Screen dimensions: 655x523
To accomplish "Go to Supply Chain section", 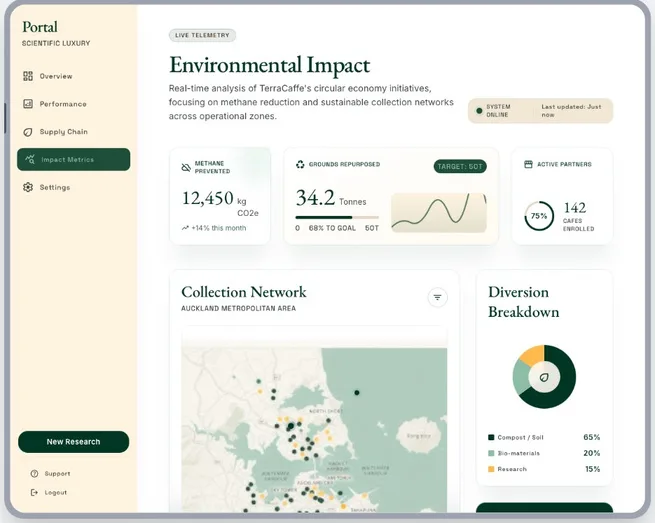I will point(74,132).
